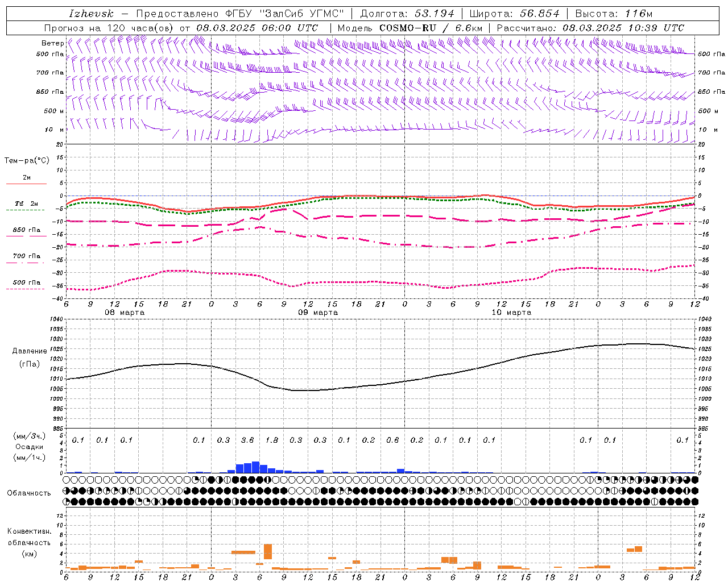Click the 'Высота: 116м' elevation label

pyautogui.click(x=614, y=14)
